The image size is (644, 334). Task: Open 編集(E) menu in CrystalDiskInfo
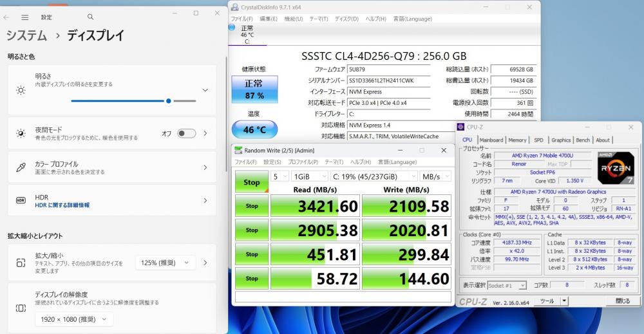[x=269, y=19]
